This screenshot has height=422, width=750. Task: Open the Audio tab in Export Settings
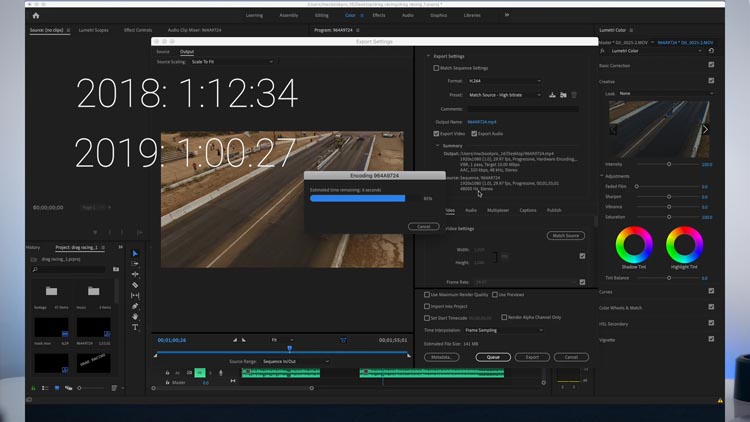click(471, 211)
